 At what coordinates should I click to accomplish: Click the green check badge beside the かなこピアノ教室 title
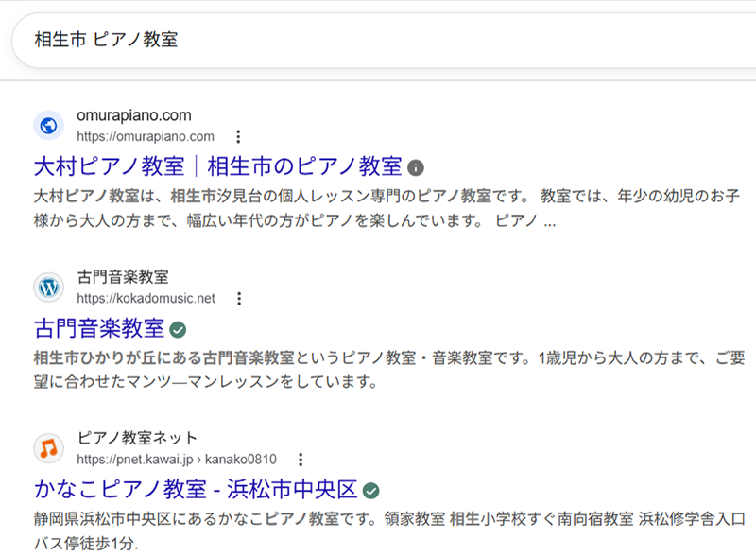point(371,491)
